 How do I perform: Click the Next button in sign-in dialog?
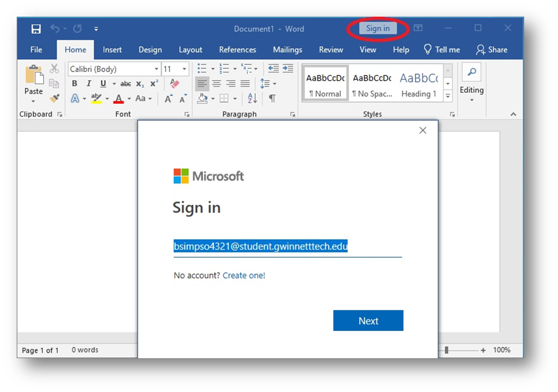click(x=368, y=321)
